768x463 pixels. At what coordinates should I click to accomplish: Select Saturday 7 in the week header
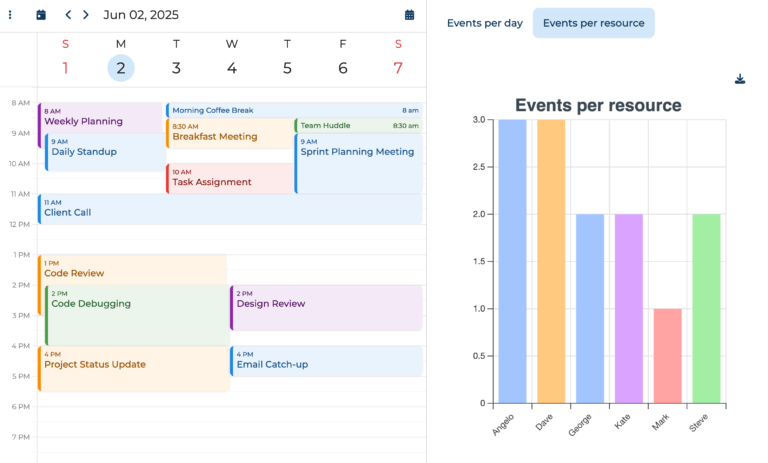click(398, 68)
